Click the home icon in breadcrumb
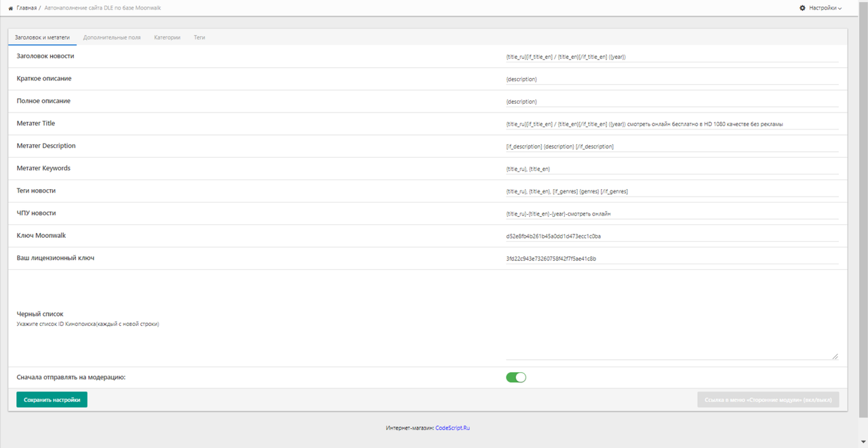This screenshot has height=448, width=868. (11, 8)
